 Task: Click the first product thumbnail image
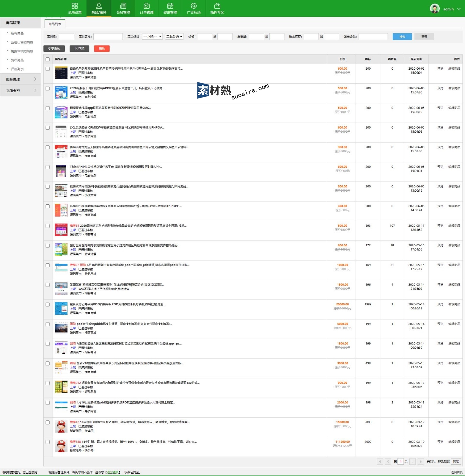[x=61, y=73]
